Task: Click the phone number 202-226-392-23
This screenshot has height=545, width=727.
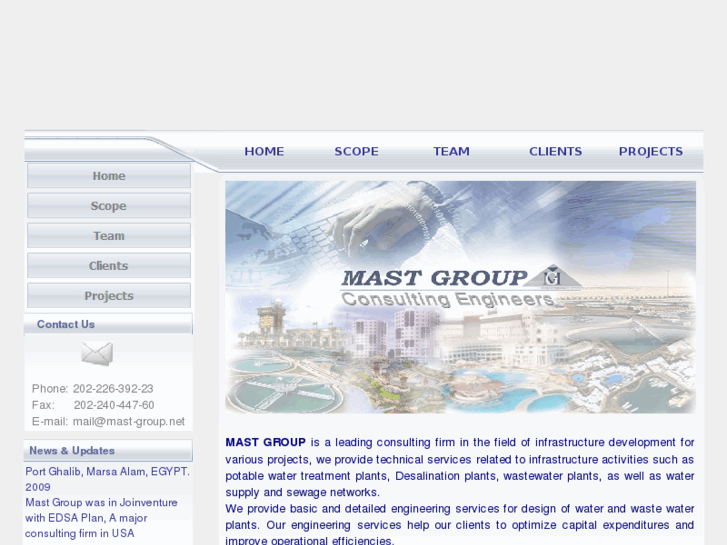Action: [x=113, y=389]
